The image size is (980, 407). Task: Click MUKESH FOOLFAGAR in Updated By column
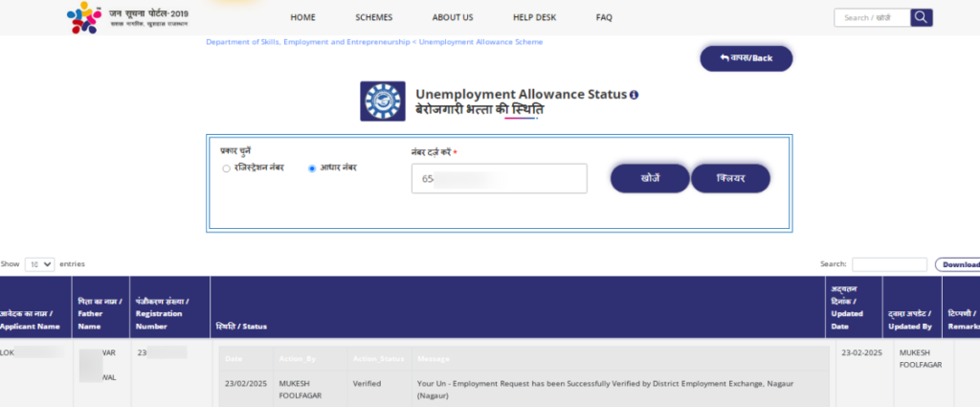[920, 358]
